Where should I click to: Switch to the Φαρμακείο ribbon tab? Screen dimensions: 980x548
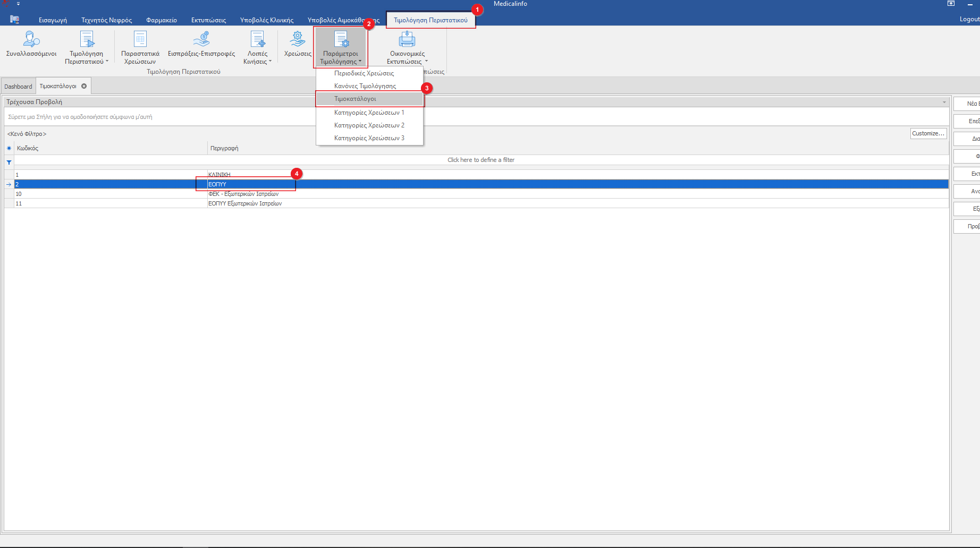162,20
